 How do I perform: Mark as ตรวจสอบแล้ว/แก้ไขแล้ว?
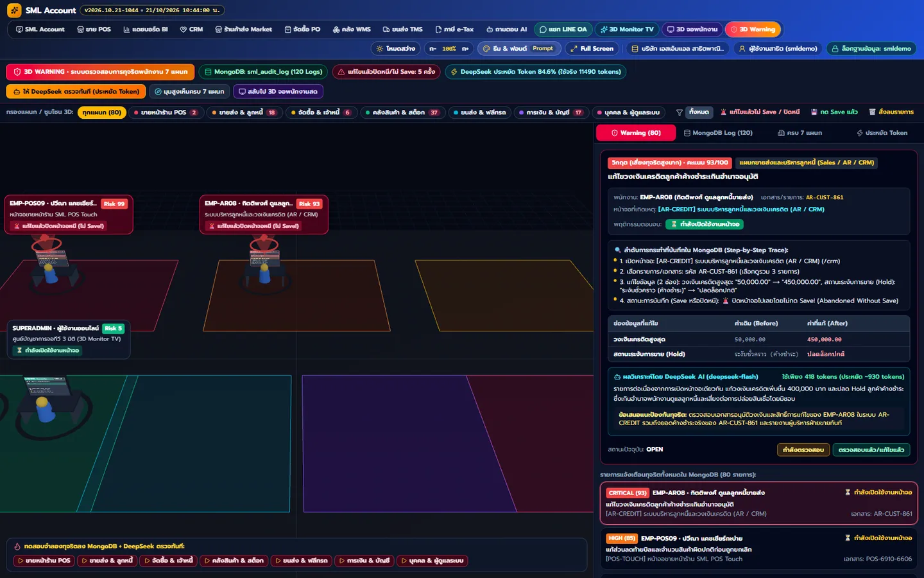point(871,450)
